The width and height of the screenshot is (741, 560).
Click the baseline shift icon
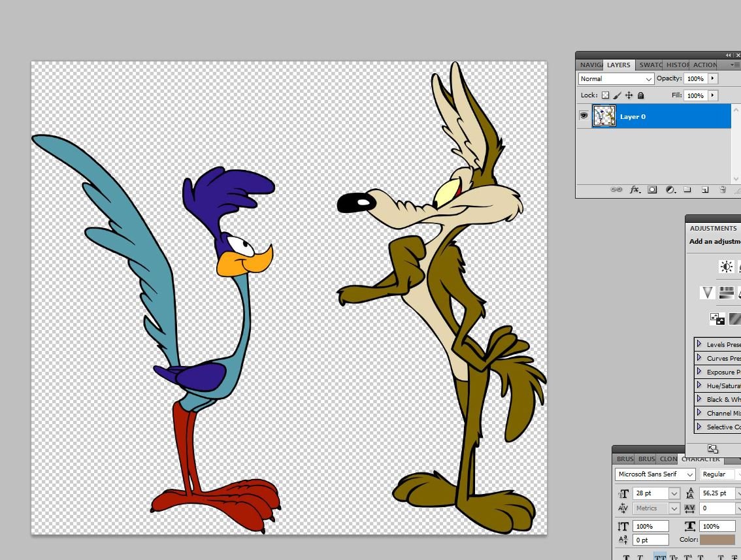tap(623, 539)
